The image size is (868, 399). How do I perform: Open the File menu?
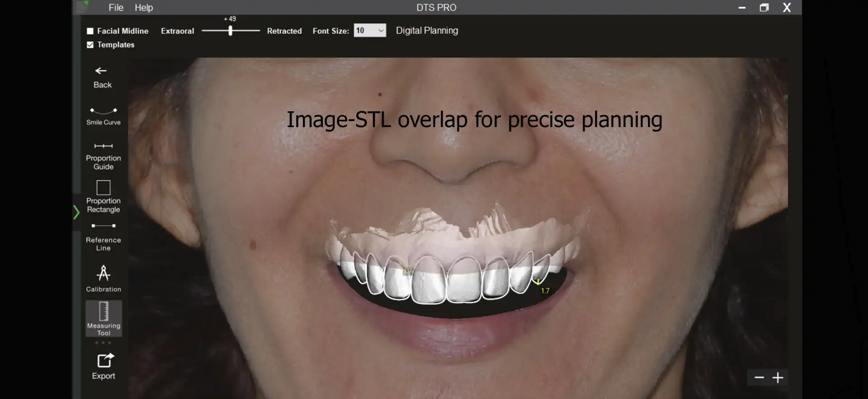tap(116, 8)
